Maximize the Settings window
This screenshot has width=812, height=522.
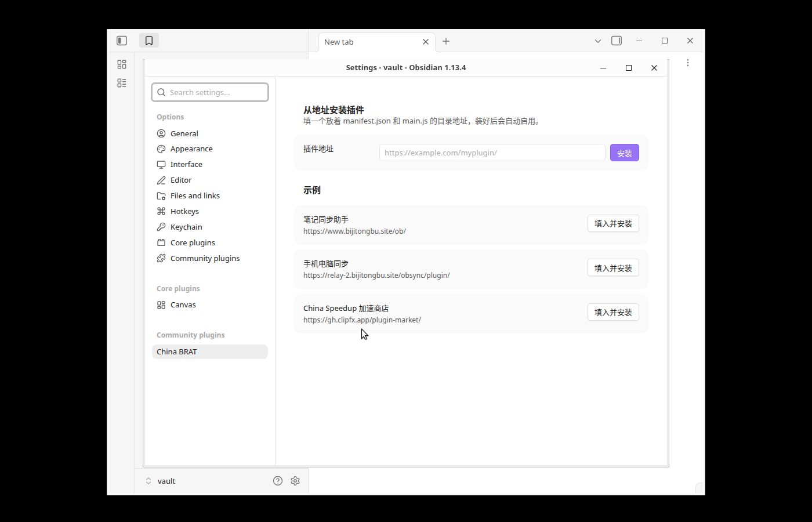(x=629, y=68)
